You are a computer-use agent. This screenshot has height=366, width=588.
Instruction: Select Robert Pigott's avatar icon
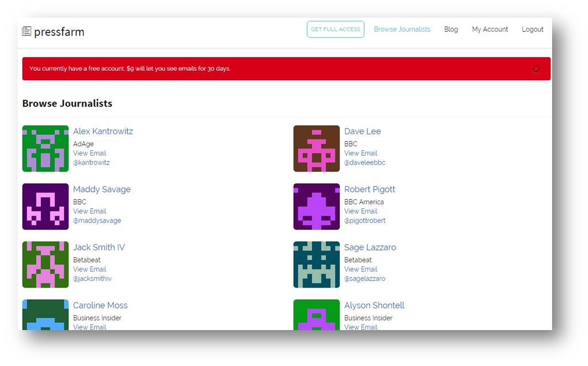316,207
